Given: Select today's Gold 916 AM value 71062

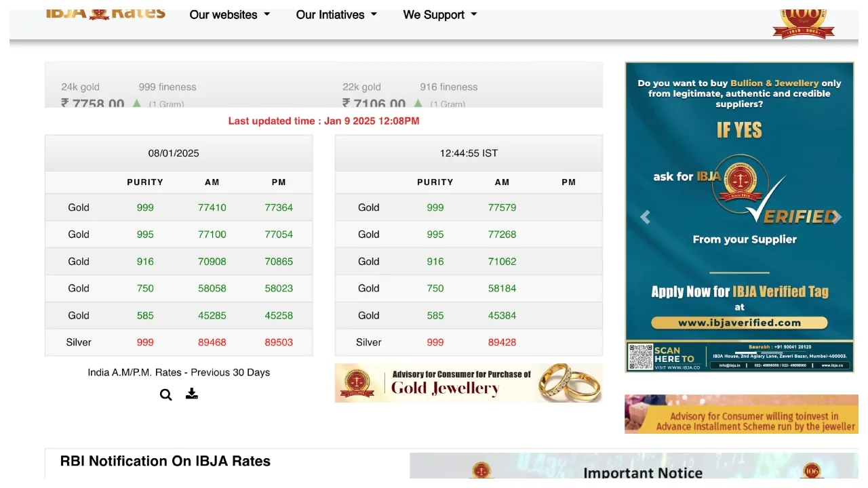Looking at the screenshot, I should point(502,262).
